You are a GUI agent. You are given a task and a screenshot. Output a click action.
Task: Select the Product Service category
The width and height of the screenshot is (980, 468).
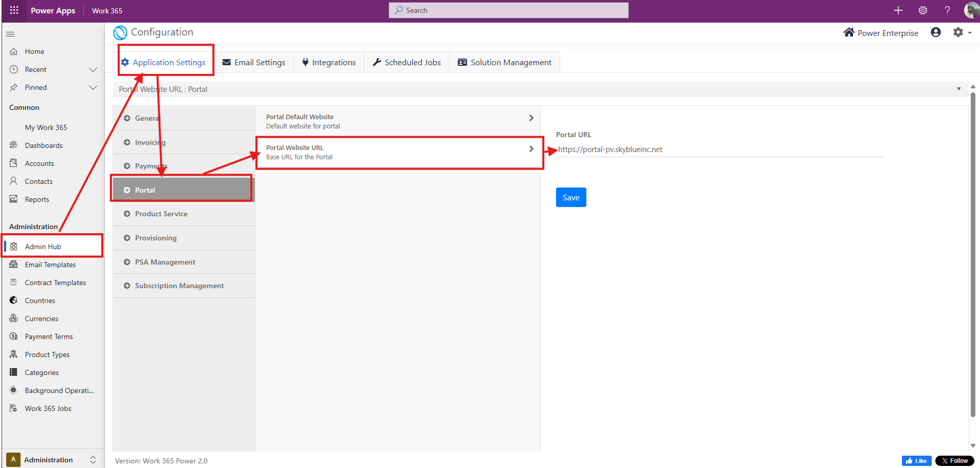coord(184,214)
